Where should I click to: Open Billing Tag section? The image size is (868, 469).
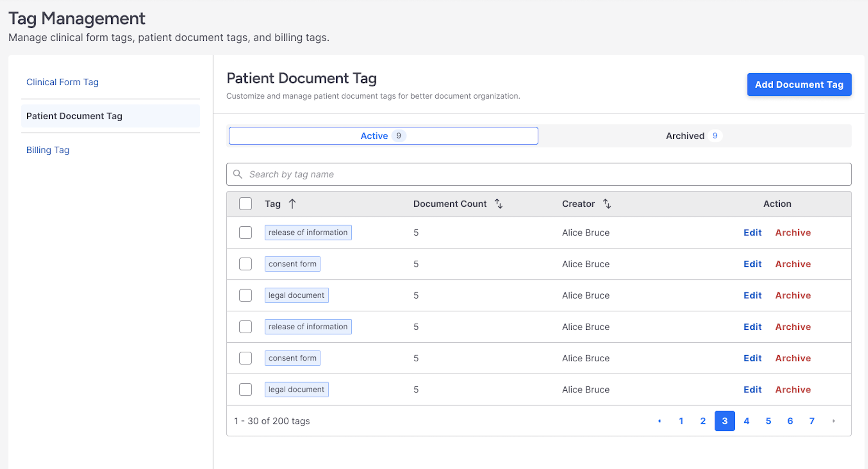[x=48, y=150]
